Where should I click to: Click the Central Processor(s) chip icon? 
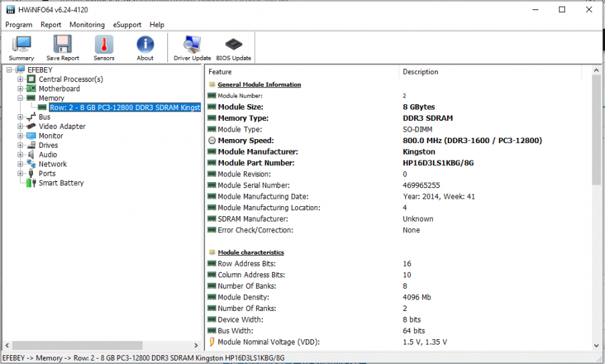31,79
